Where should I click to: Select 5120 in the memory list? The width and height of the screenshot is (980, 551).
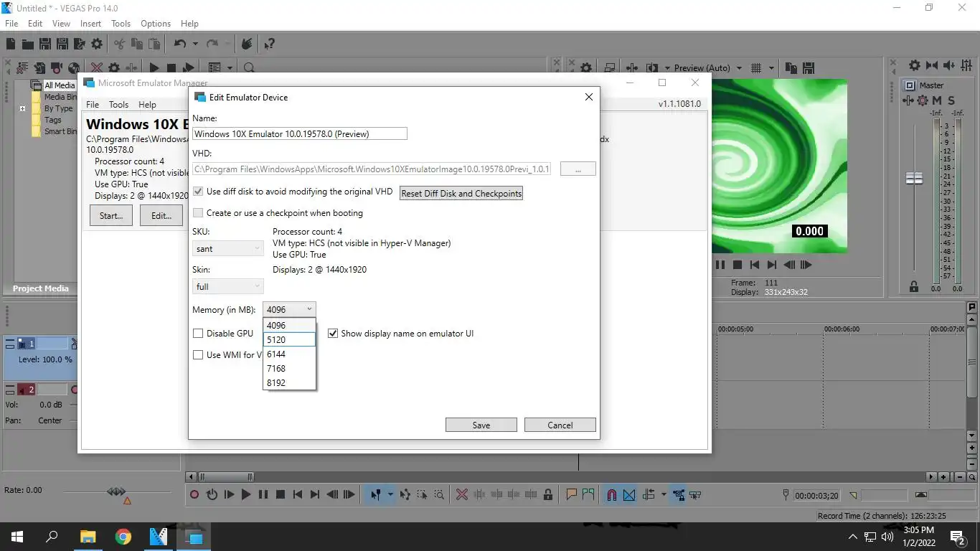(289, 340)
